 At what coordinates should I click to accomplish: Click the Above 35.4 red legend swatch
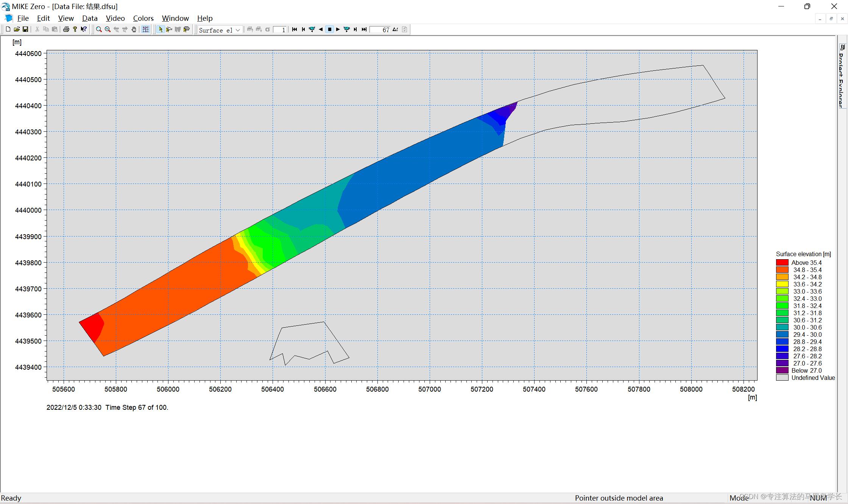[782, 263]
